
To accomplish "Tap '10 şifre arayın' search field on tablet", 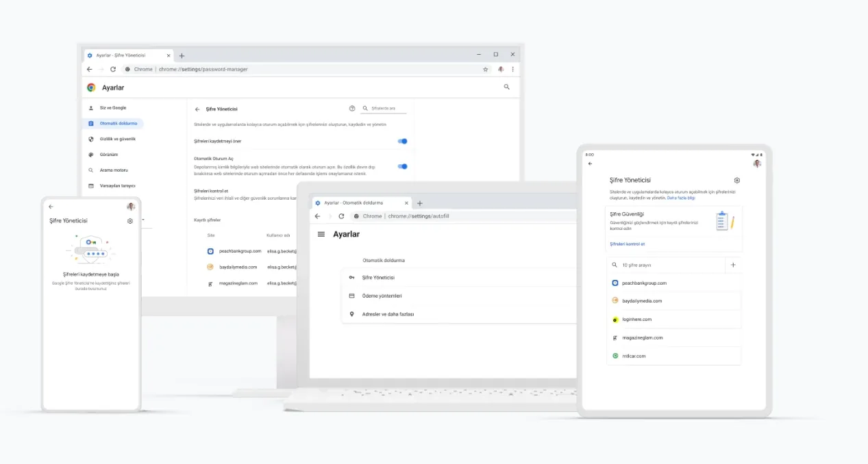I will pos(665,265).
